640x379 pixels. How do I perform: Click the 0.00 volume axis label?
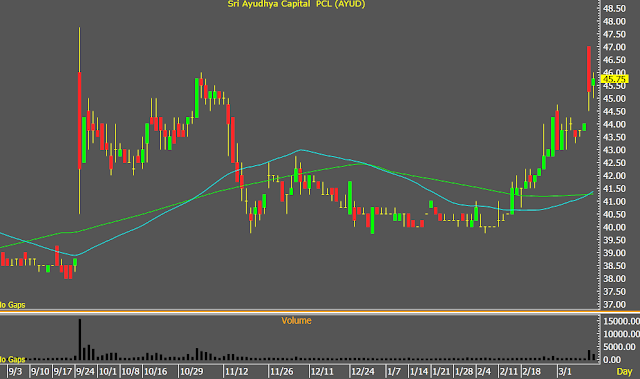[612, 360]
